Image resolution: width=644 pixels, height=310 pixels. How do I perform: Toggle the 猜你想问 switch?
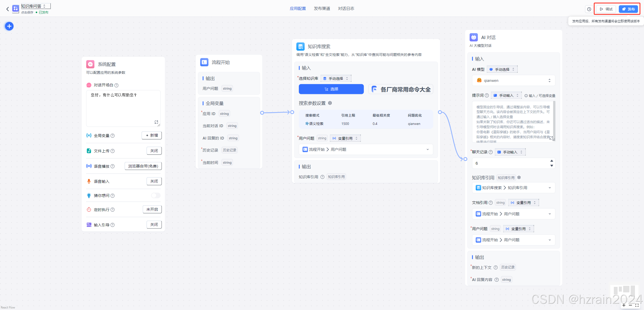[x=156, y=196]
